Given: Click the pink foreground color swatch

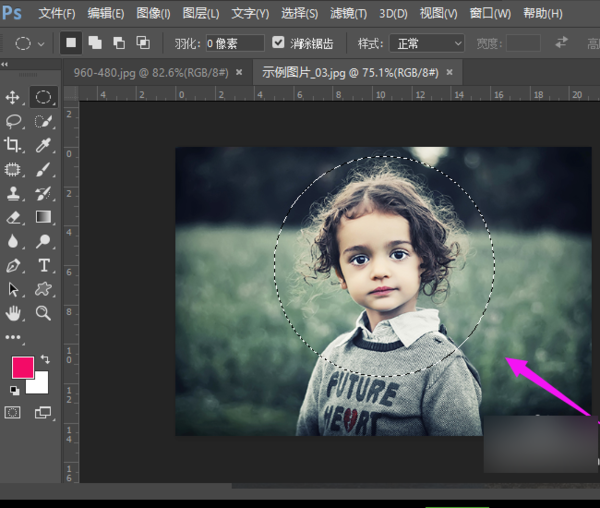Looking at the screenshot, I should click(x=22, y=367).
